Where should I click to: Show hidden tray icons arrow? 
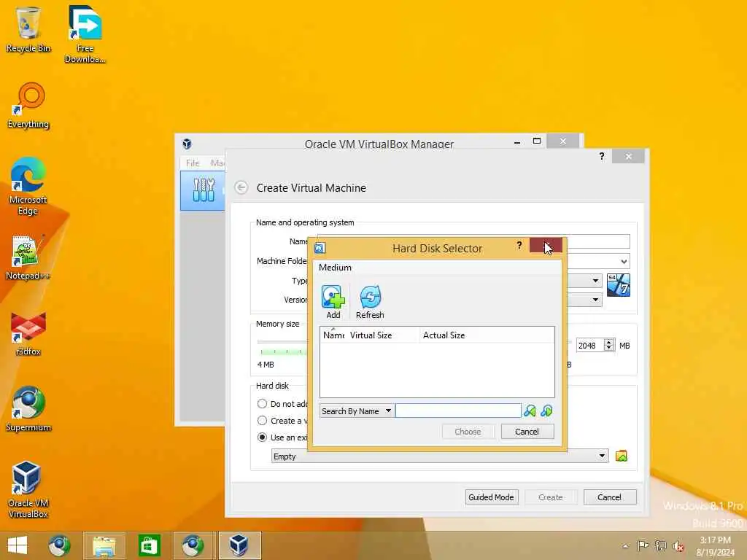click(x=625, y=546)
